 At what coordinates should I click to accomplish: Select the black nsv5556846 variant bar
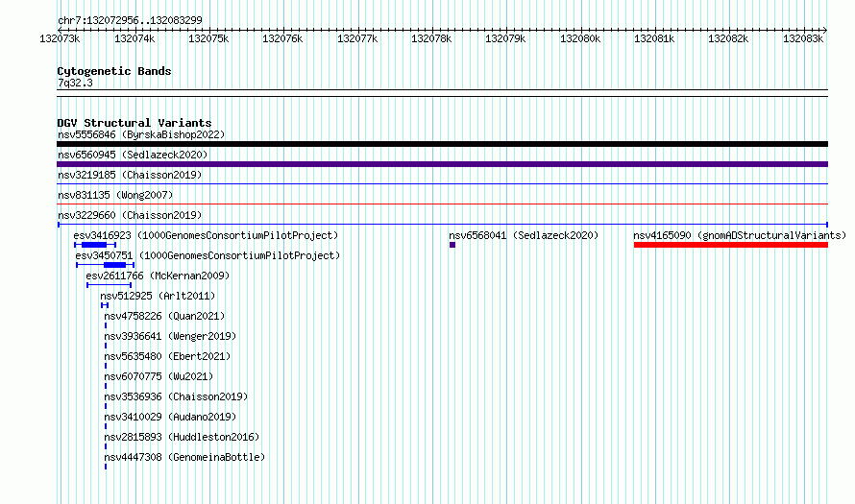(x=442, y=144)
